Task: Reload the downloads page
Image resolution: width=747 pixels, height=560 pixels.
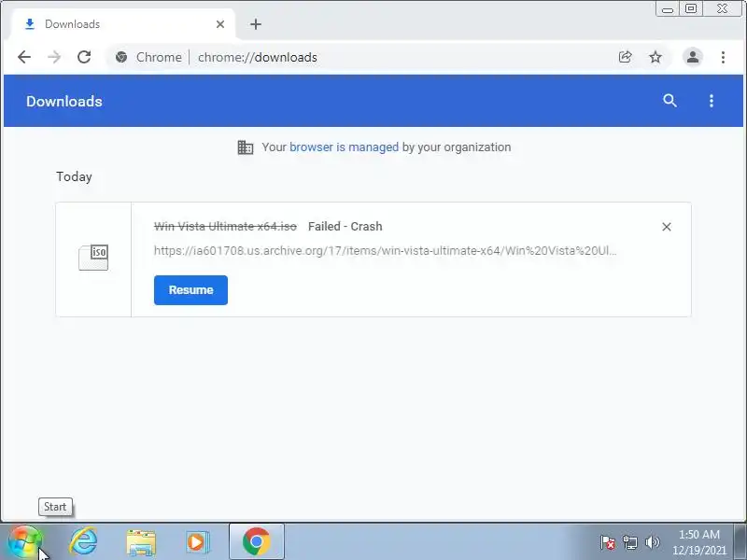Action: 84,57
